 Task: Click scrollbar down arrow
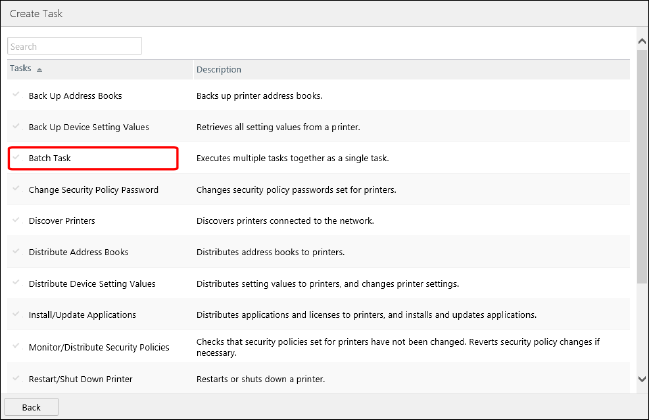tap(641, 380)
